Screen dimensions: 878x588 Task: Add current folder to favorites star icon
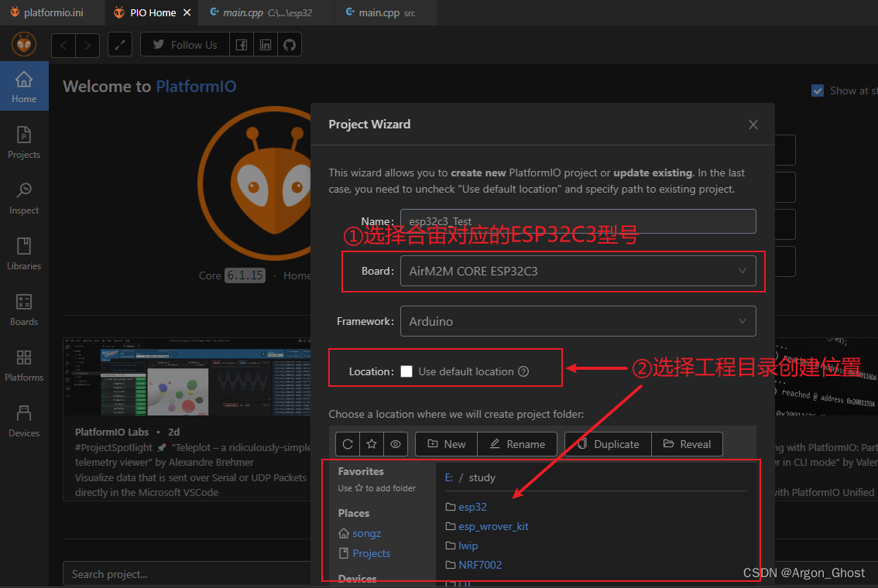pyautogui.click(x=371, y=443)
